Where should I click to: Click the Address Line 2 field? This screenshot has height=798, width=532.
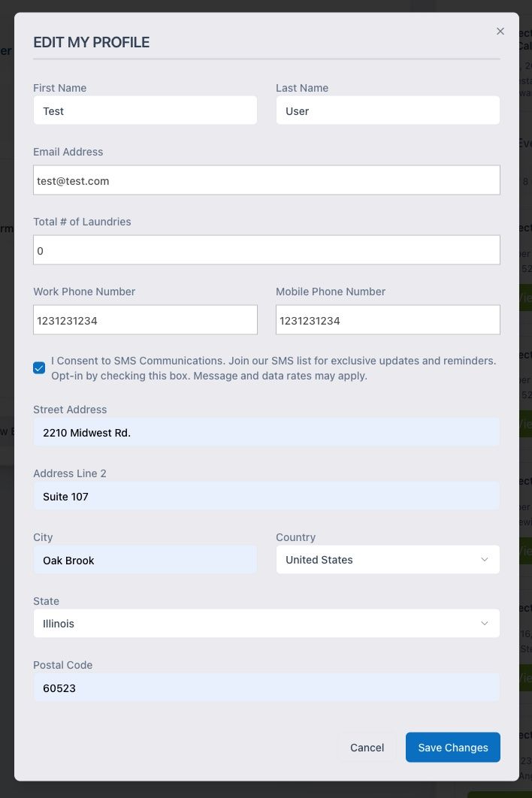point(267,496)
